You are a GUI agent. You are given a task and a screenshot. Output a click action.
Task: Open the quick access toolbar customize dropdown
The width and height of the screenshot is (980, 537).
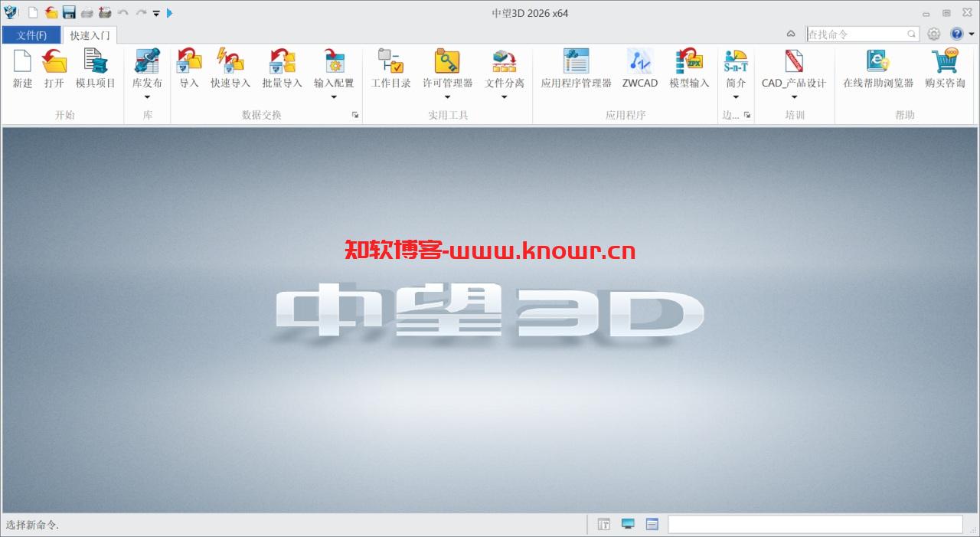pyautogui.click(x=156, y=13)
